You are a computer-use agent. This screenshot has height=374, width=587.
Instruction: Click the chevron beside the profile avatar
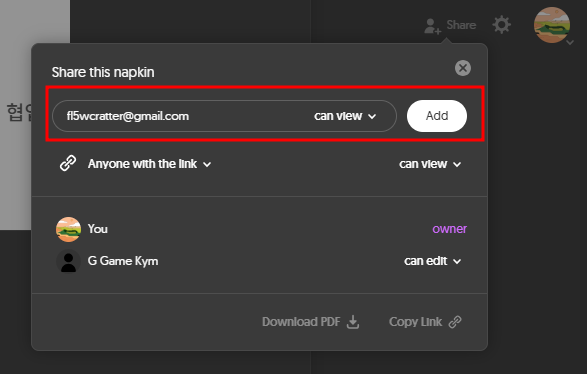coord(570,43)
